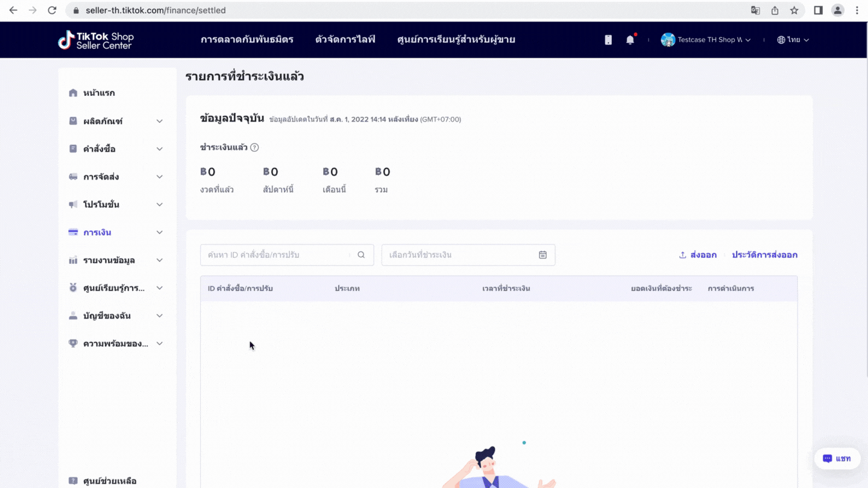Click the ความพร้อมของ trophy icon
Viewport: 868px width, 488px height.
pos(73,343)
